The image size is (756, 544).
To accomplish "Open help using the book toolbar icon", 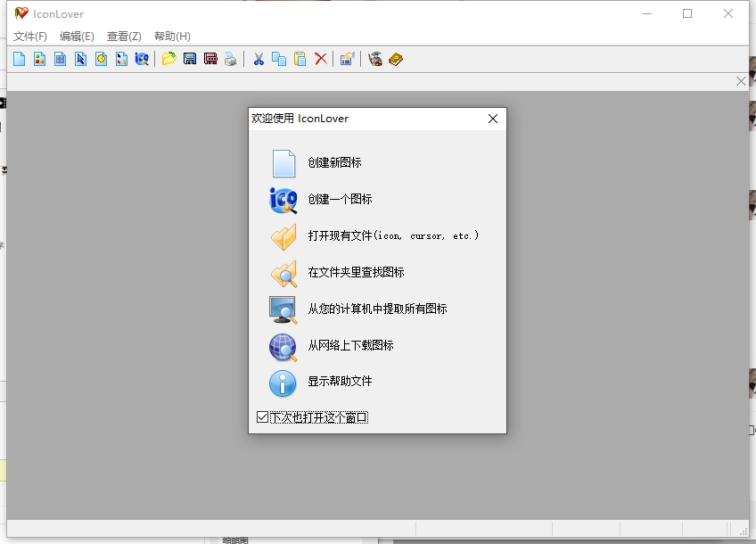I will point(395,58).
